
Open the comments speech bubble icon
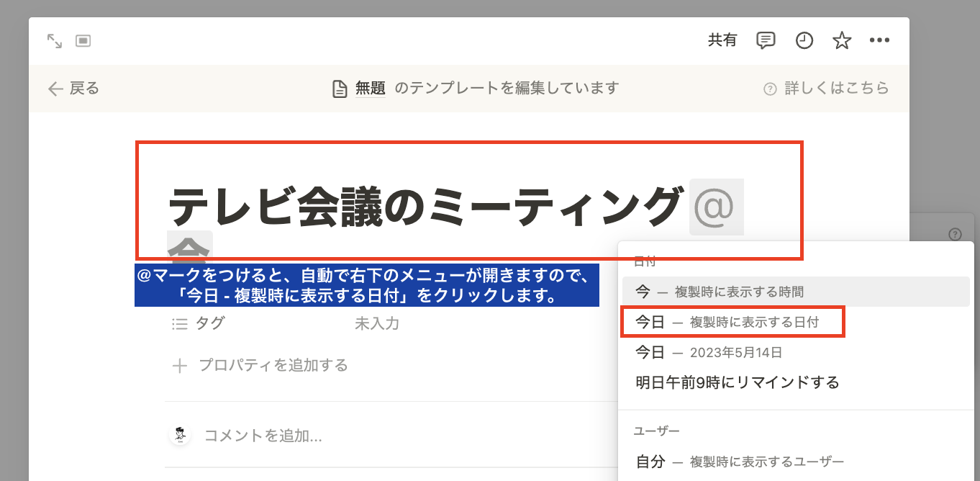click(766, 40)
